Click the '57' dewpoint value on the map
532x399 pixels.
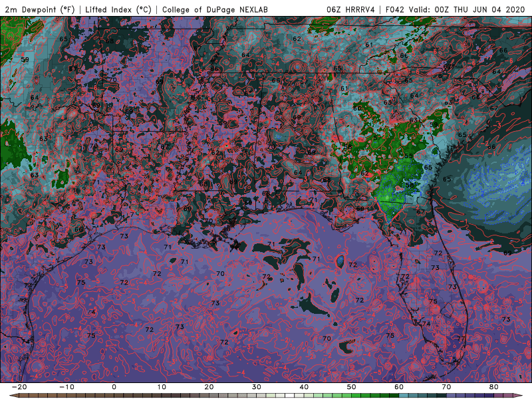pos(376,138)
